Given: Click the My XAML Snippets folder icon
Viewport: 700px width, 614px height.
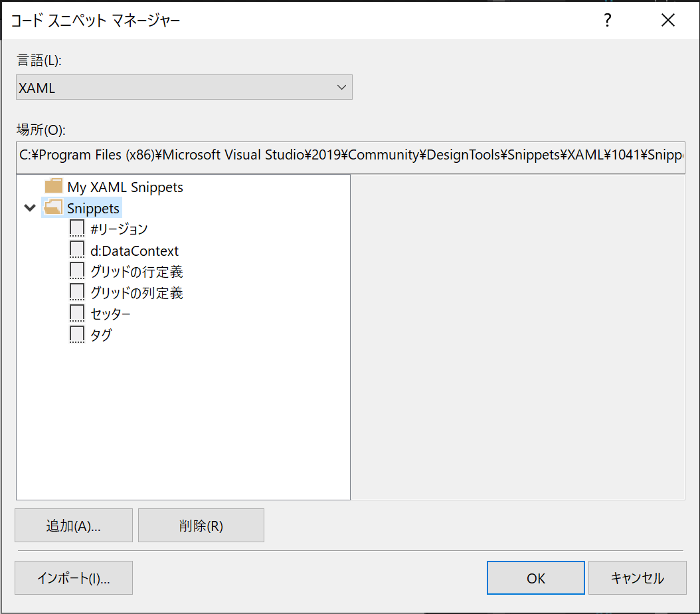Looking at the screenshot, I should 52,187.
